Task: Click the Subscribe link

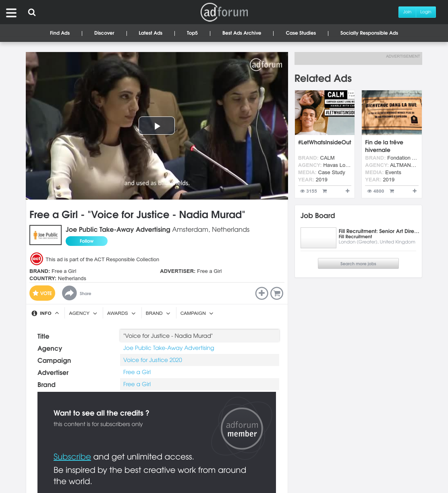Action: point(72,457)
